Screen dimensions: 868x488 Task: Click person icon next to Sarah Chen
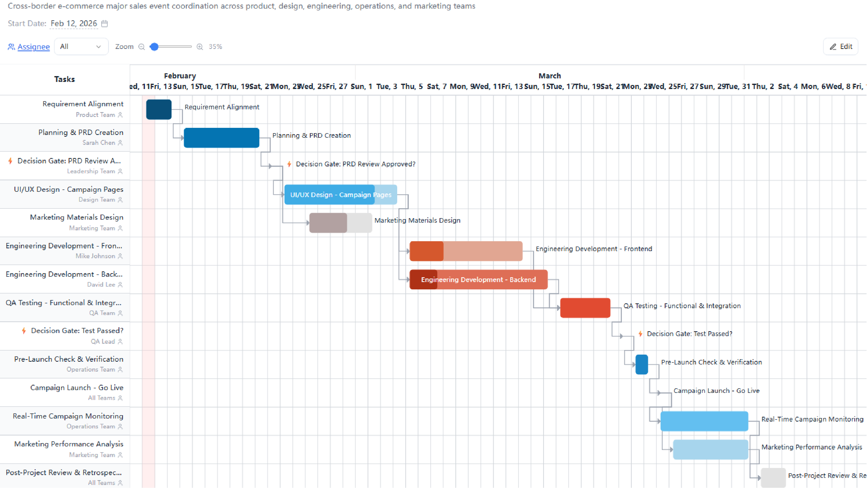point(120,143)
